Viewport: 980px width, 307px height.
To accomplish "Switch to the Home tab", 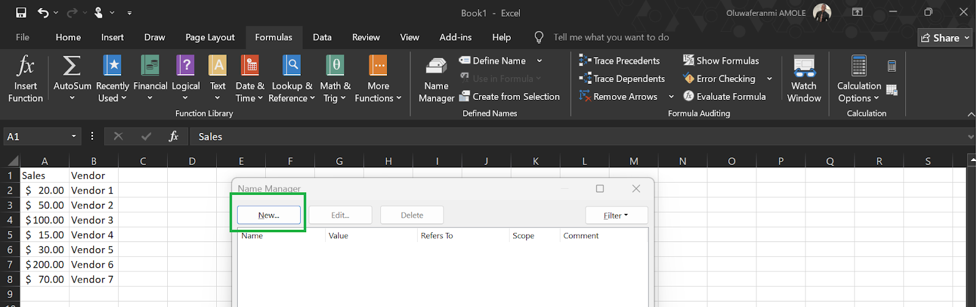I will [x=68, y=37].
